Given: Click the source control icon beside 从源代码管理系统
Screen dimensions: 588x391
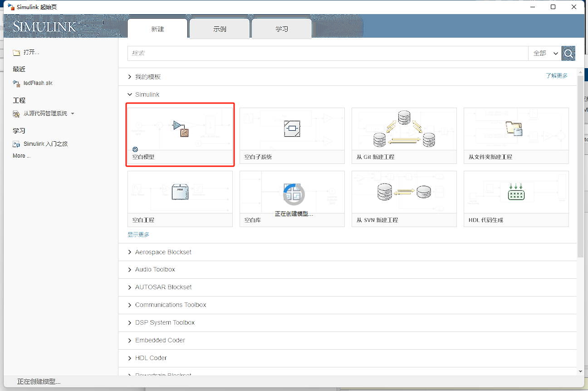Looking at the screenshot, I should pos(16,114).
